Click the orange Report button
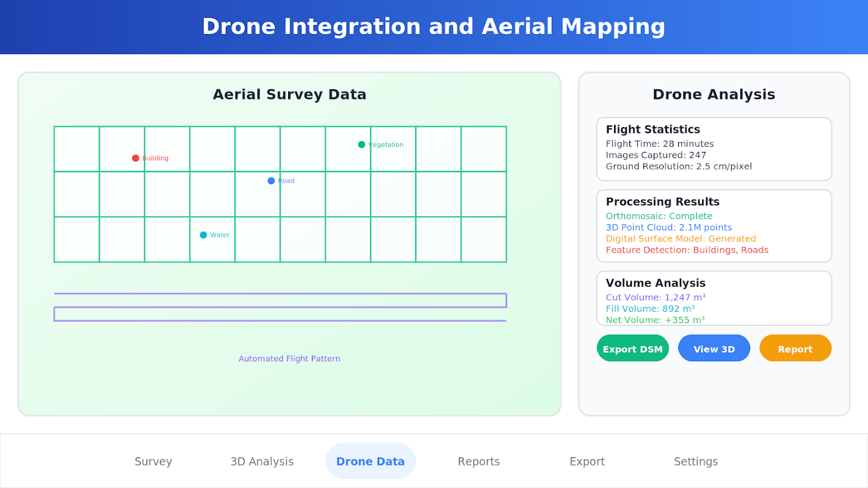This screenshot has height=488, width=868. pyautogui.click(x=795, y=348)
